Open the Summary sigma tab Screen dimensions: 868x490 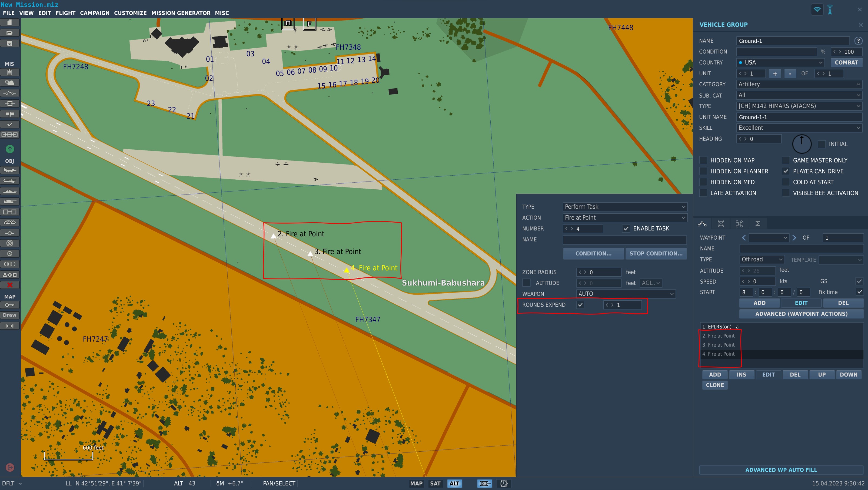(757, 224)
